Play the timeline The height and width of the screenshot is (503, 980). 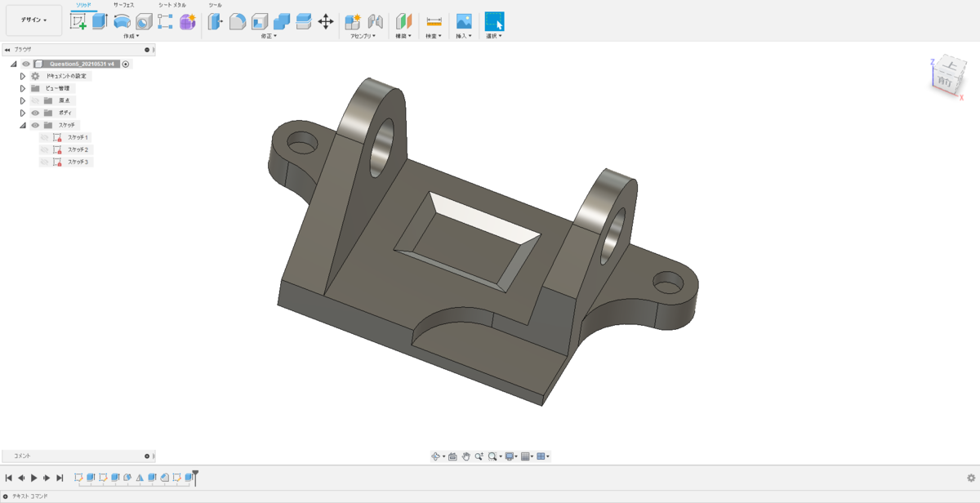34,478
